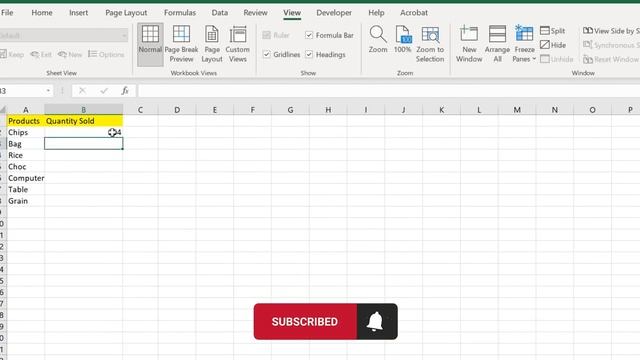Select column H header
The width and height of the screenshot is (640, 360).
click(328, 109)
